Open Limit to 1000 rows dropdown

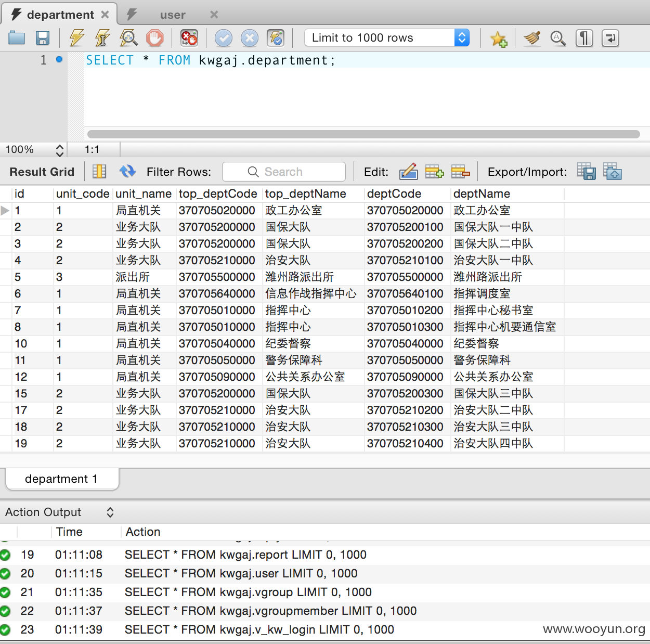pos(387,37)
